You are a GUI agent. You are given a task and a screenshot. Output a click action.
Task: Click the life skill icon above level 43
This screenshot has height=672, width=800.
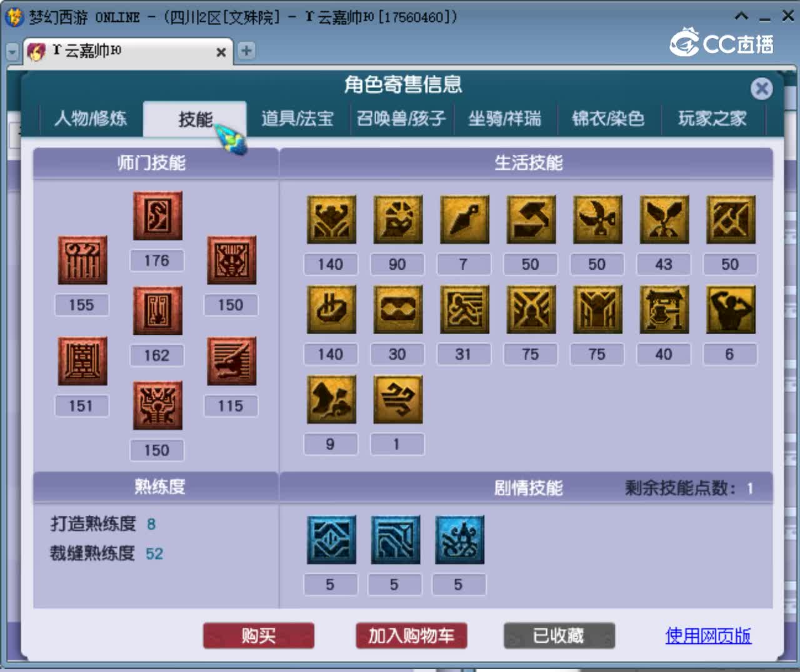pos(664,219)
